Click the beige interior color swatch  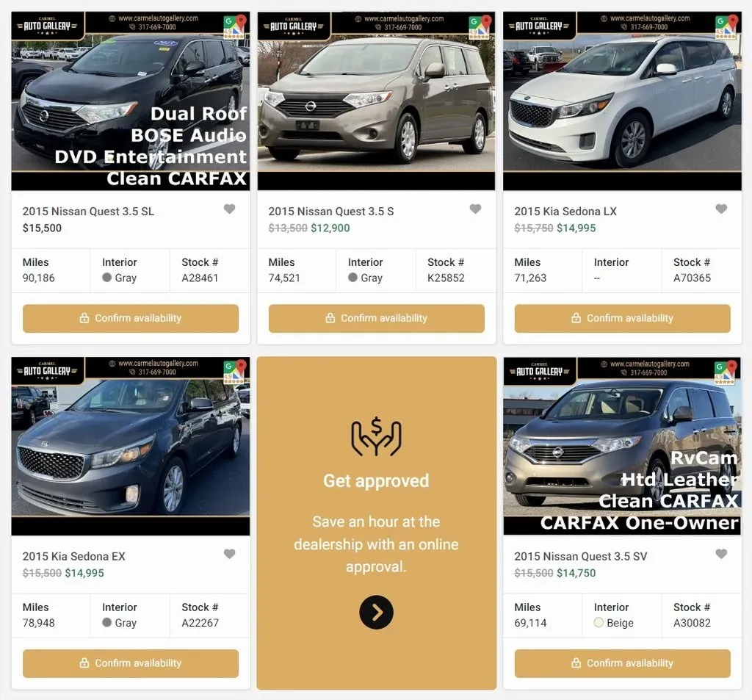coord(599,622)
